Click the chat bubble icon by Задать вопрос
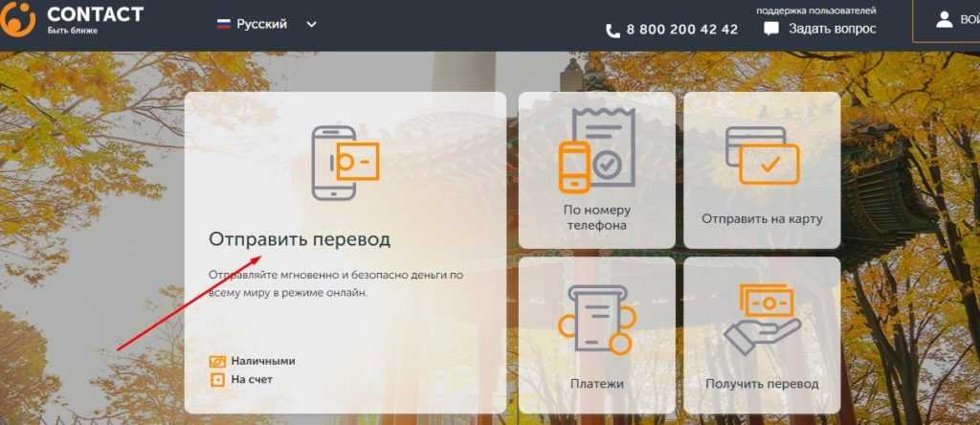This screenshot has height=425, width=980. tap(771, 29)
